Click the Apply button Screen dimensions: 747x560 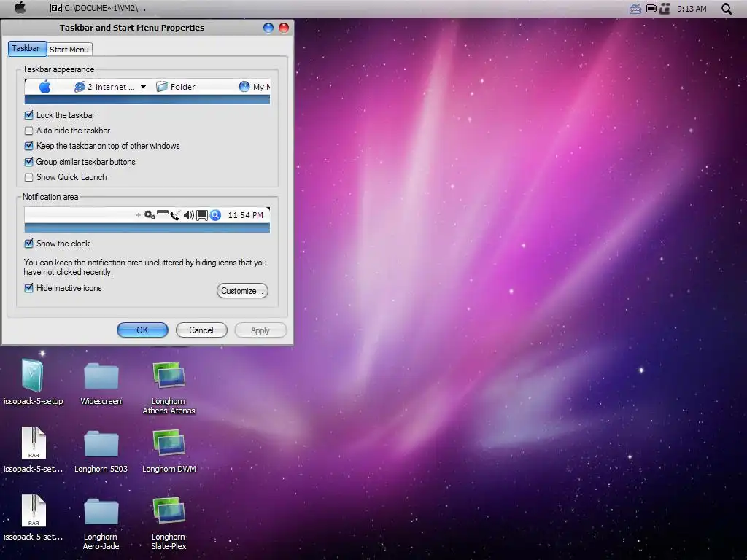(x=260, y=330)
